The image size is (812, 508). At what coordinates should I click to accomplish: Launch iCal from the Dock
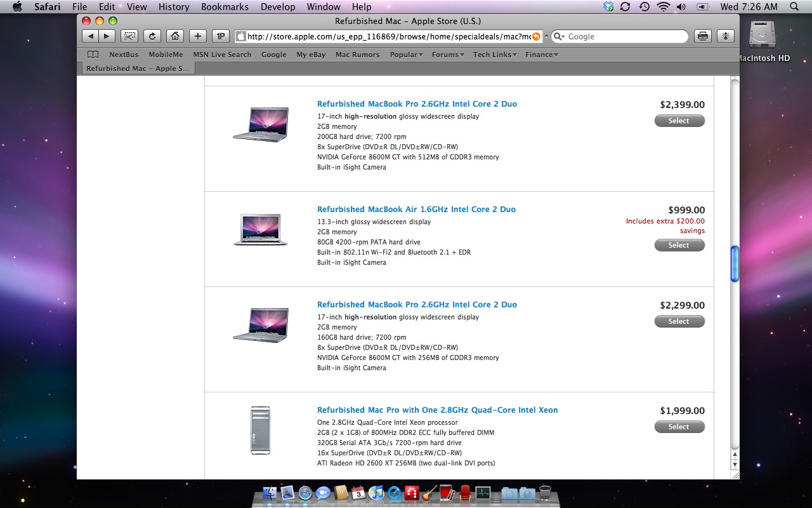pyautogui.click(x=358, y=493)
